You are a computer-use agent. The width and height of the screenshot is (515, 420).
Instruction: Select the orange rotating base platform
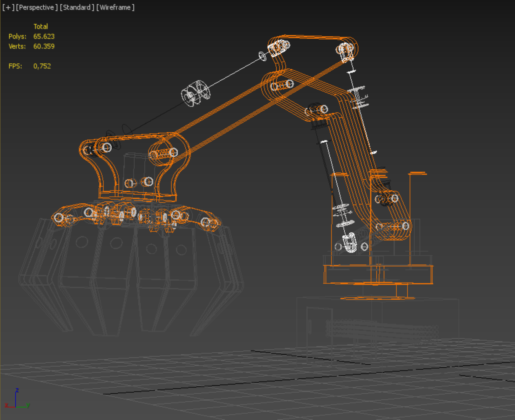click(x=378, y=274)
